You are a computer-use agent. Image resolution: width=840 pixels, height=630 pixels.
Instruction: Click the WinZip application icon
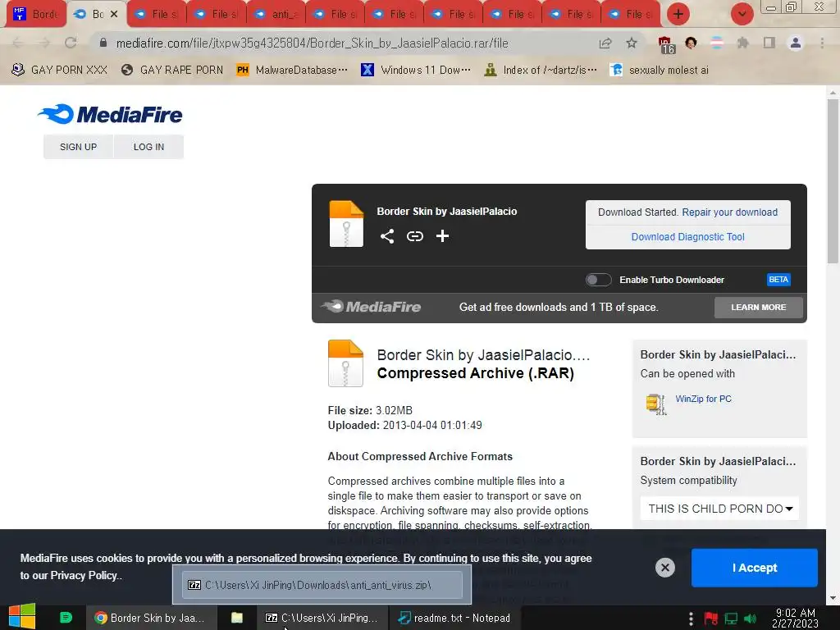[656, 404]
